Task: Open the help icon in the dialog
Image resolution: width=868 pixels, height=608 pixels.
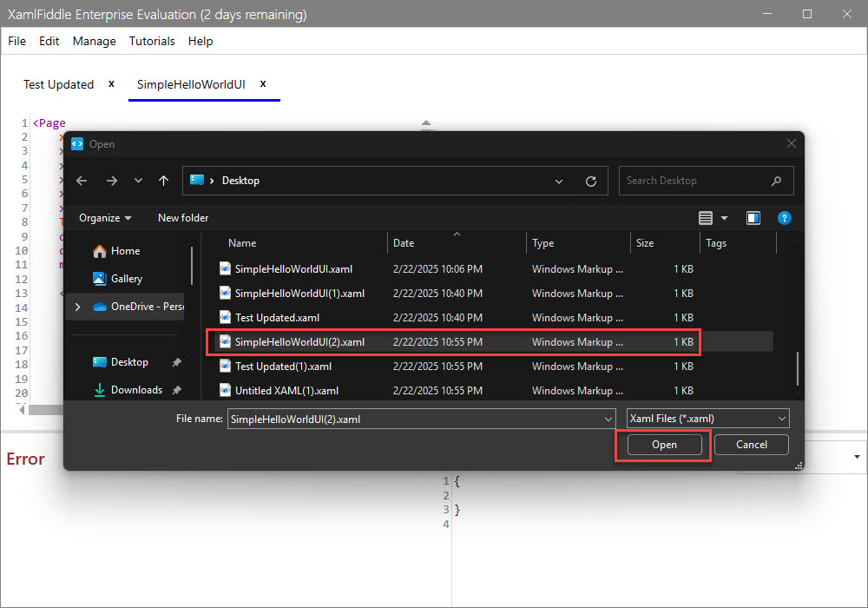Action: pos(785,218)
